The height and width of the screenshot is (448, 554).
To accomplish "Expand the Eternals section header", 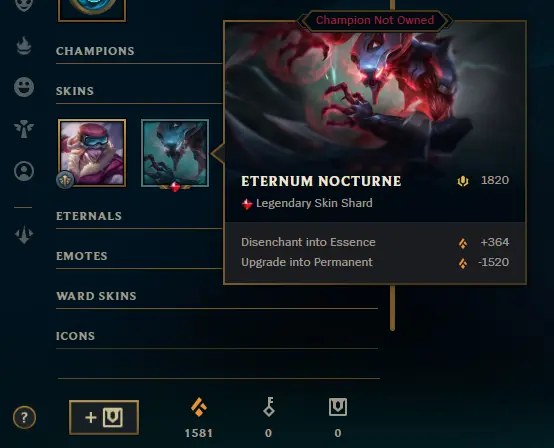I will [89, 216].
